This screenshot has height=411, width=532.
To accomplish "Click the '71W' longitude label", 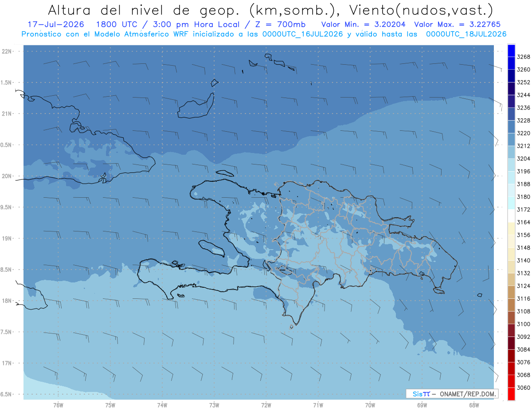I will [318, 405].
